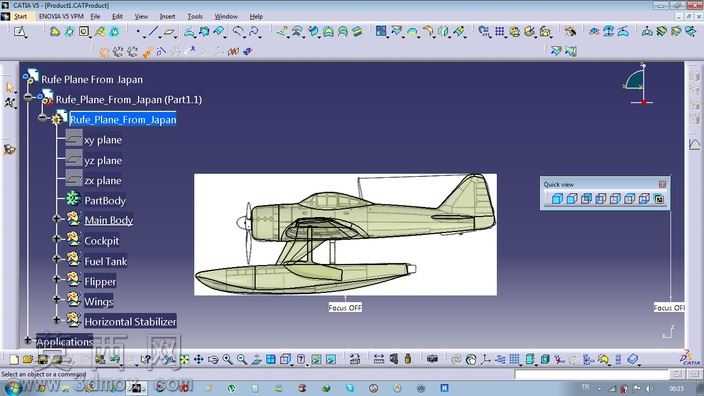
Task: Select the xy plane in tree
Action: (103, 140)
